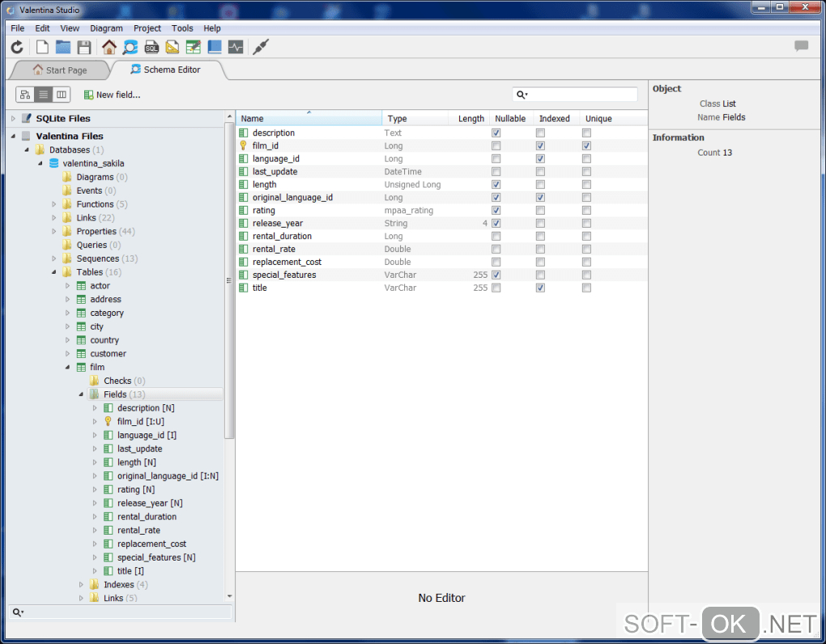Expand the customer table node

pos(67,354)
